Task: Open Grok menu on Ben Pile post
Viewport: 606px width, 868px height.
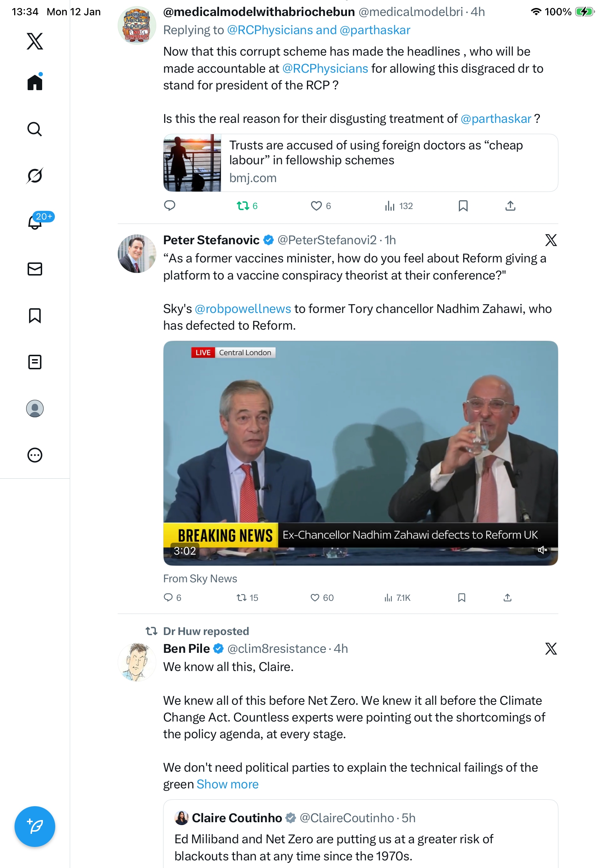Action: (x=551, y=649)
